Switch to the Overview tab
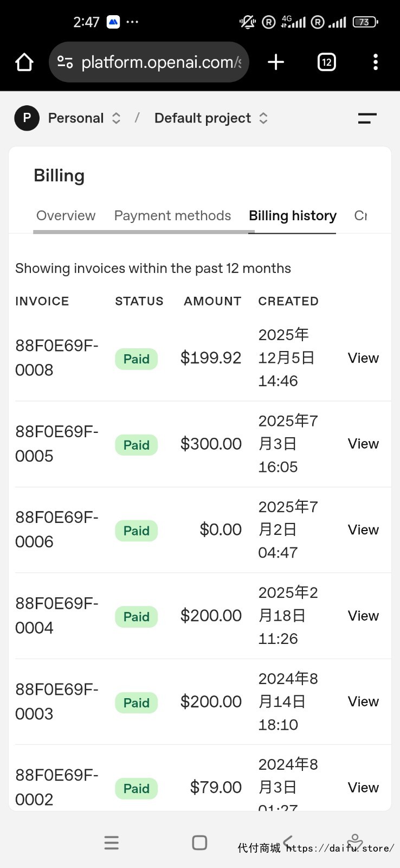 [66, 216]
